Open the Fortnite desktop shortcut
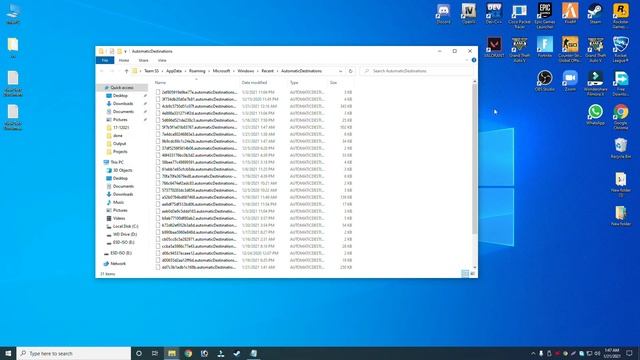Screen dimensions: 640x360 [x=545, y=47]
